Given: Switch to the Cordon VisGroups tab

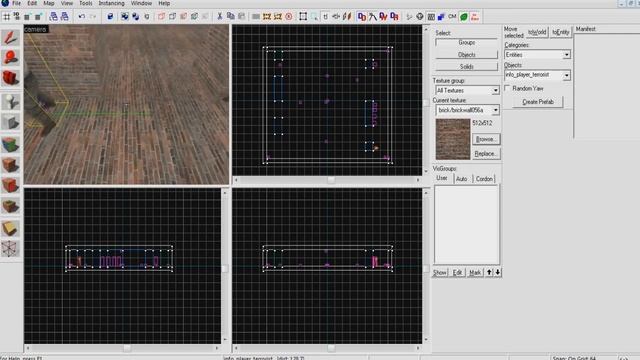Looking at the screenshot, I should pyautogui.click(x=484, y=179).
